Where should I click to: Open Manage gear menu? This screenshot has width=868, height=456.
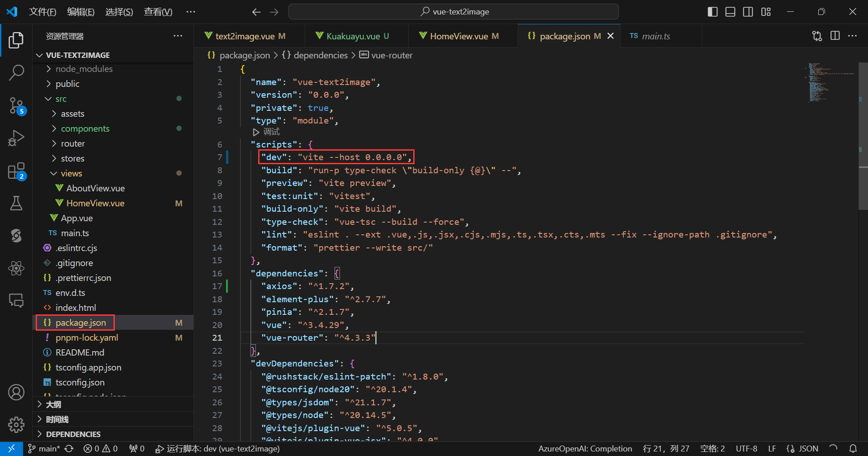coord(16,424)
